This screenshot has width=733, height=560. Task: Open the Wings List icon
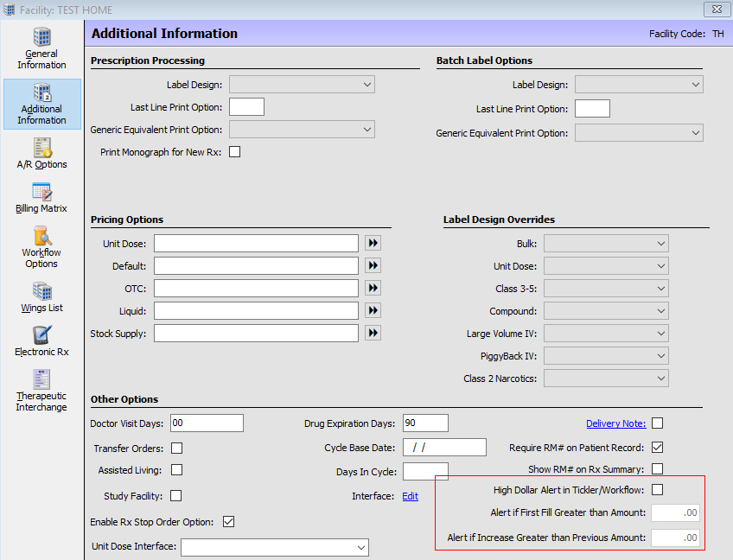pos(41,296)
